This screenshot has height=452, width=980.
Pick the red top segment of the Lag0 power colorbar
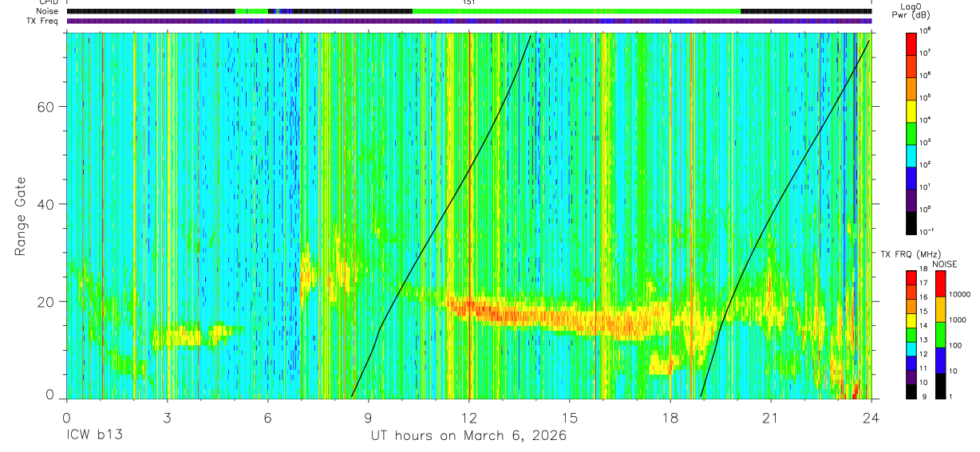(x=911, y=44)
